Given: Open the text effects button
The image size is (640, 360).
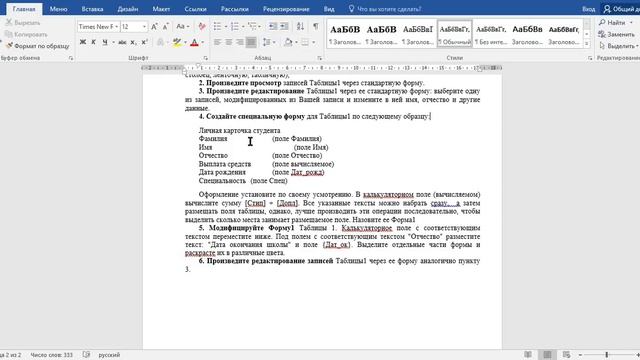Looking at the screenshot, I should click(160, 42).
